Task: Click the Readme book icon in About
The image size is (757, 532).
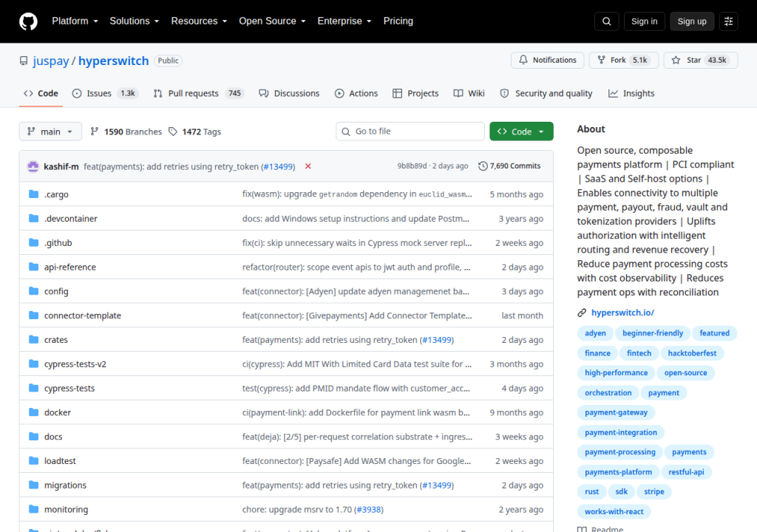Action: tap(582, 529)
